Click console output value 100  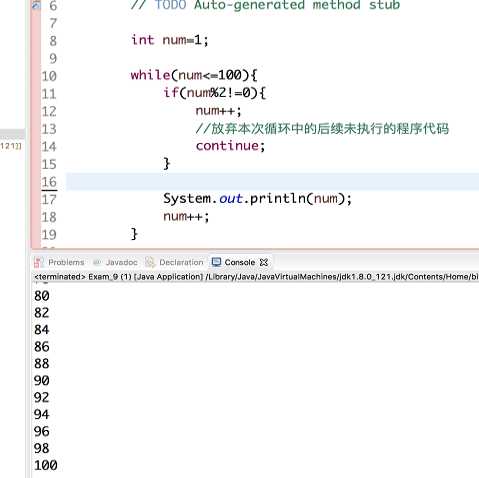46,465
